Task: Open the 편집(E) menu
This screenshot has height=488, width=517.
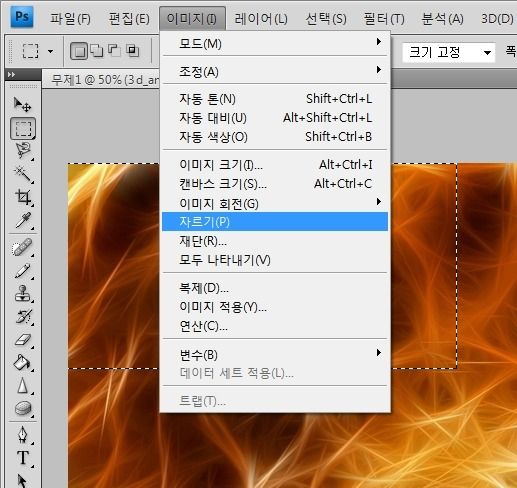Action: (129, 19)
